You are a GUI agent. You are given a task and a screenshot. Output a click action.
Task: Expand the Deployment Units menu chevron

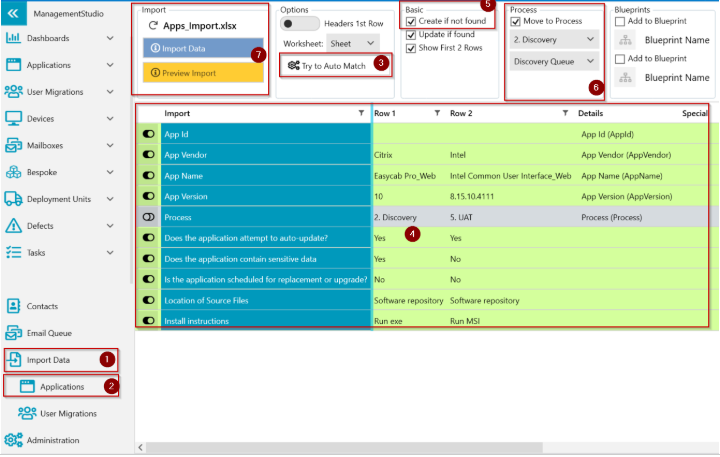tap(110, 199)
